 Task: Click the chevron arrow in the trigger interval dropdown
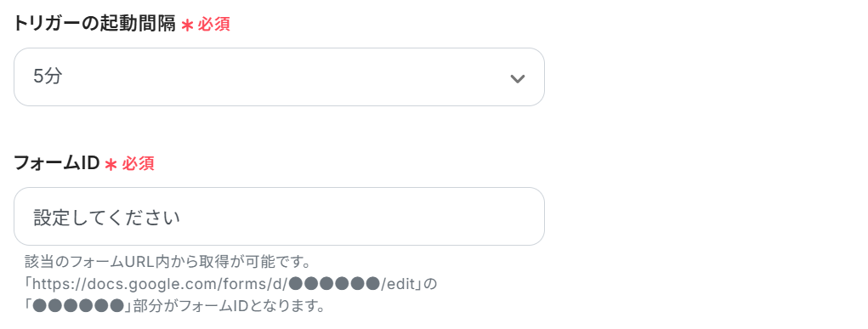[x=517, y=78]
